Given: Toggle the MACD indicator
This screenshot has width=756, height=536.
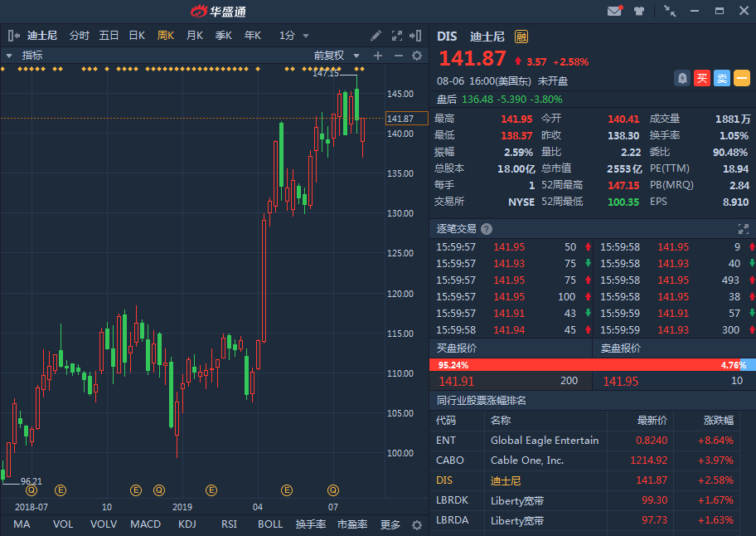Looking at the screenshot, I should click(x=145, y=524).
